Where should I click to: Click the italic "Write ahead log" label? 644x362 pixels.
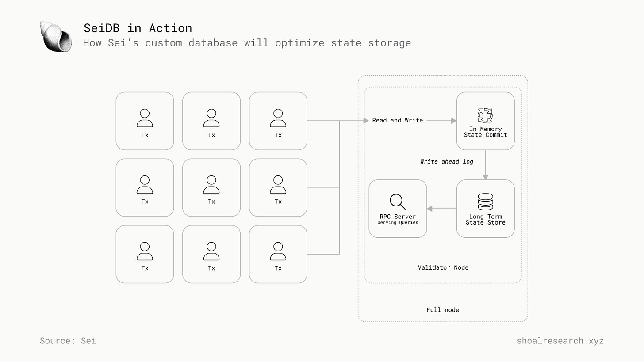(447, 162)
